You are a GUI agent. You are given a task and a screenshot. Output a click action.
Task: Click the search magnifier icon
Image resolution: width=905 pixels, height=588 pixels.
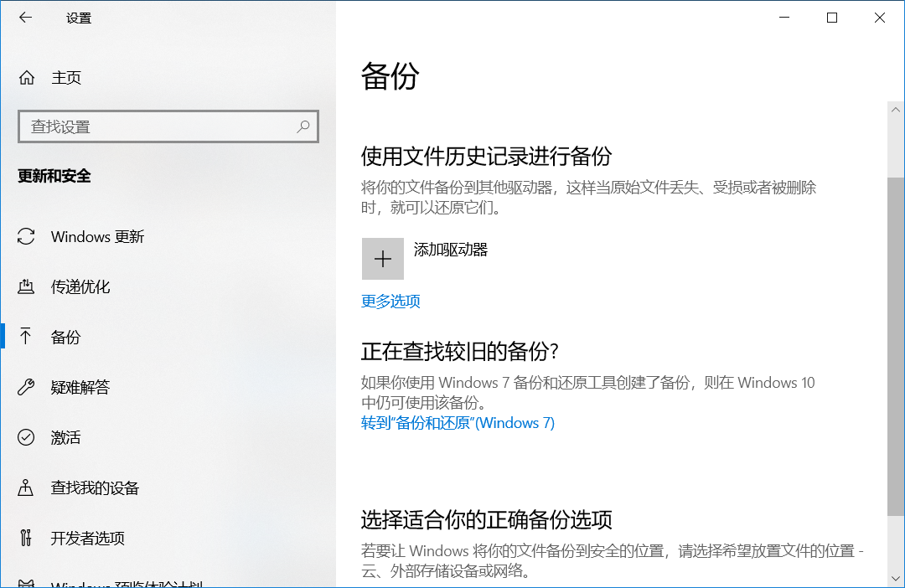tap(303, 126)
